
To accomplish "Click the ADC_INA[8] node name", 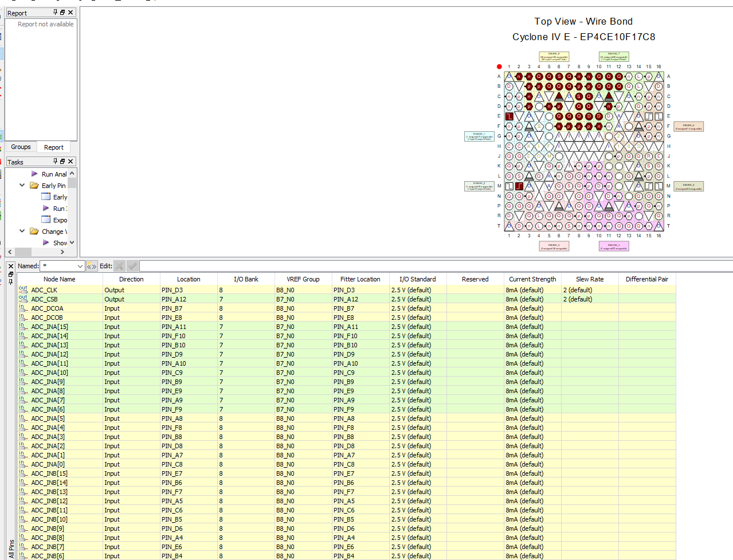I will [48, 391].
